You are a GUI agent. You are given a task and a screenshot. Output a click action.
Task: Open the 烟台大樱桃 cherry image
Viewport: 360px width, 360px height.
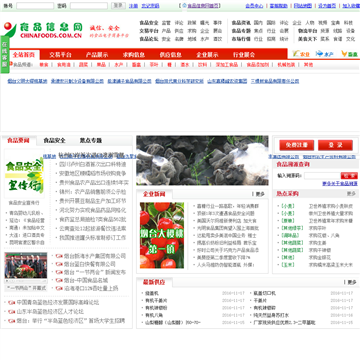pos(162,235)
